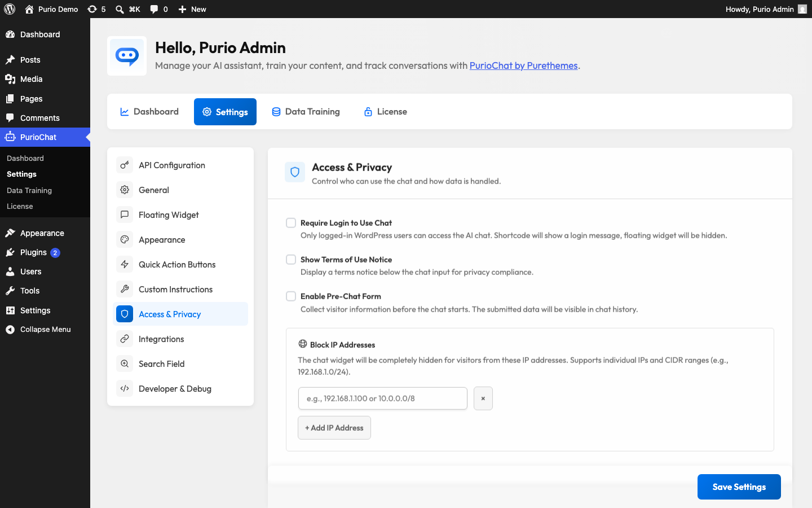Select 'API Configuration' section label
This screenshot has height=508, width=812.
(172, 165)
